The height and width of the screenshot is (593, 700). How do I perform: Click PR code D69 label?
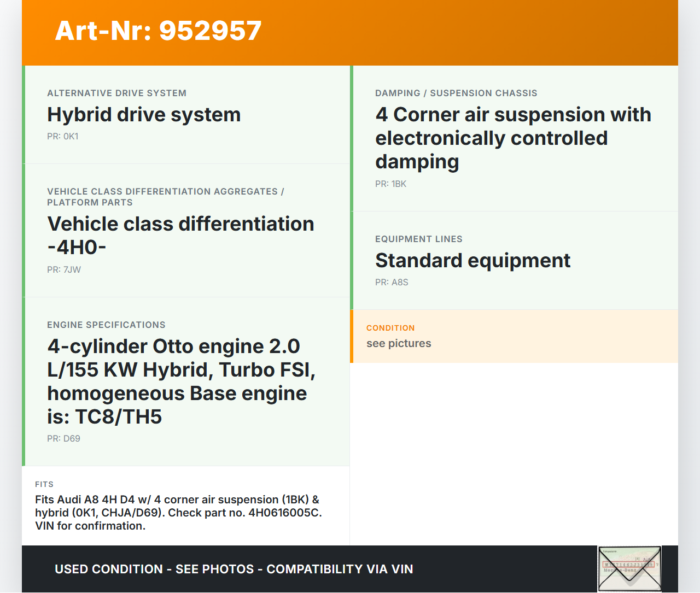(63, 439)
